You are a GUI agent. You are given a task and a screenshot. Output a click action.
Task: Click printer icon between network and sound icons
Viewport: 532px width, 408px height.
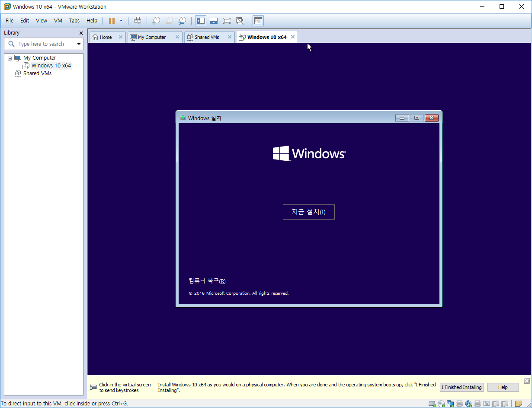tap(459, 404)
